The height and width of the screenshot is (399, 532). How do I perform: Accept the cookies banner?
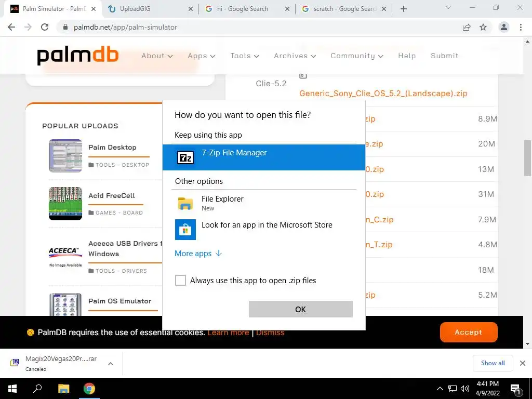(x=469, y=332)
